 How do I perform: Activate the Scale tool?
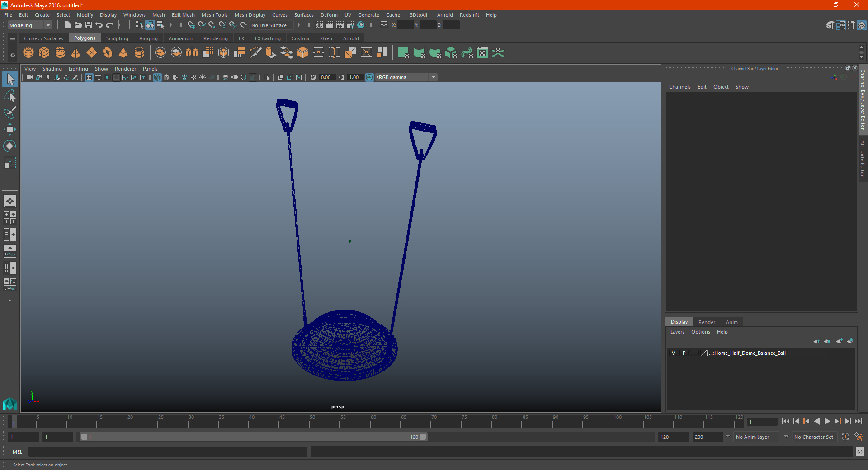(10, 163)
